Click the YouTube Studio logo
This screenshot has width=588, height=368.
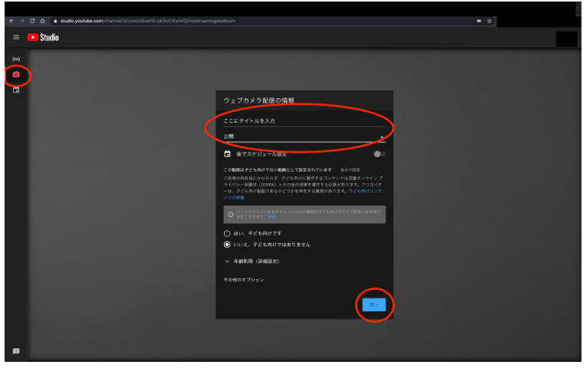coord(43,37)
